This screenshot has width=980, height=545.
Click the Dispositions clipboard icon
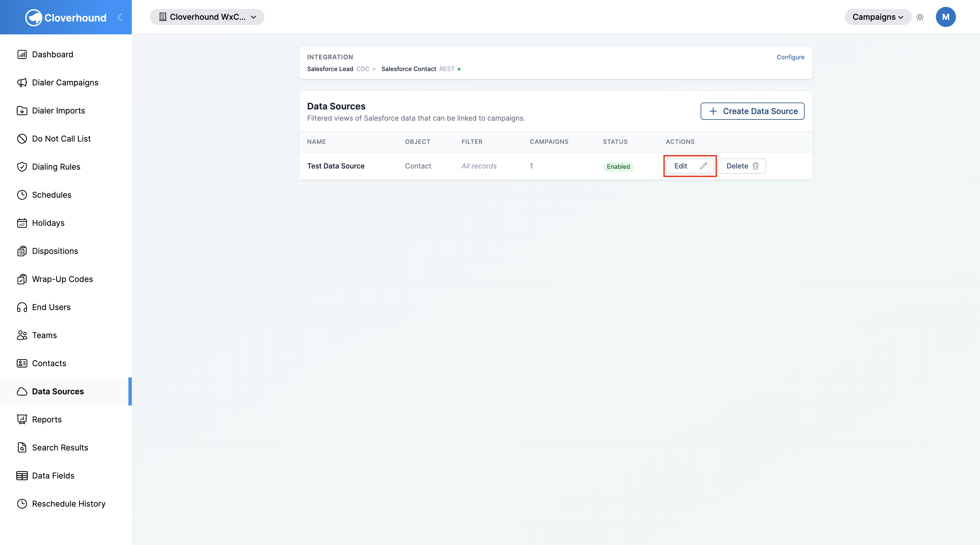pyautogui.click(x=22, y=251)
